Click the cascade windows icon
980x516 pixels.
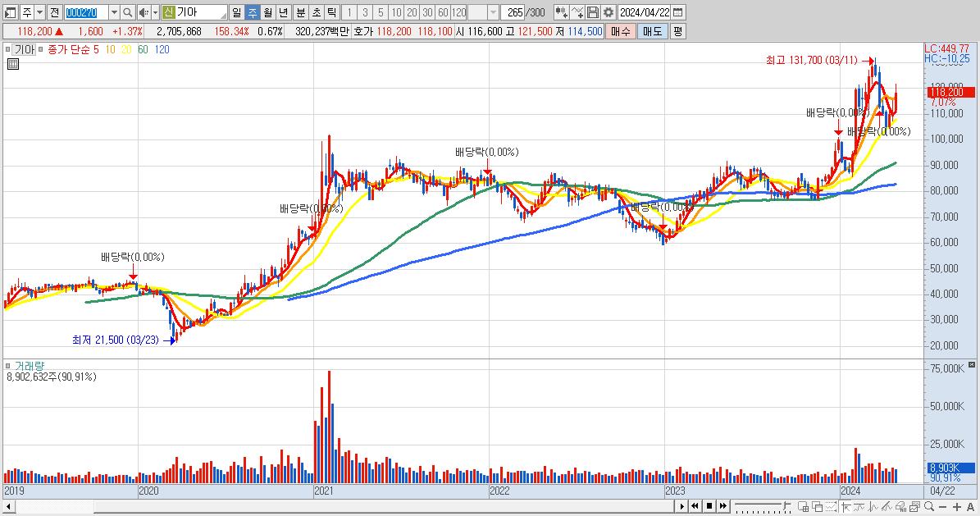(x=817, y=506)
